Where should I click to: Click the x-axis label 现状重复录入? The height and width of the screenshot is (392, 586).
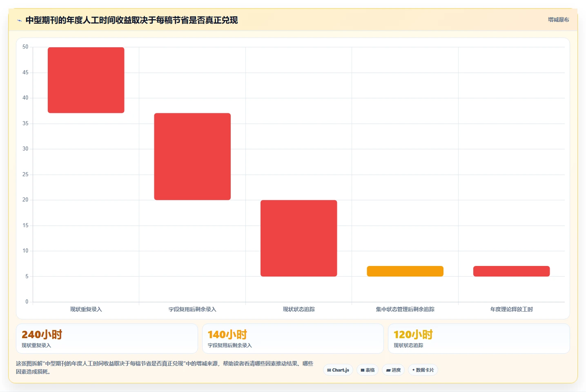click(x=86, y=309)
